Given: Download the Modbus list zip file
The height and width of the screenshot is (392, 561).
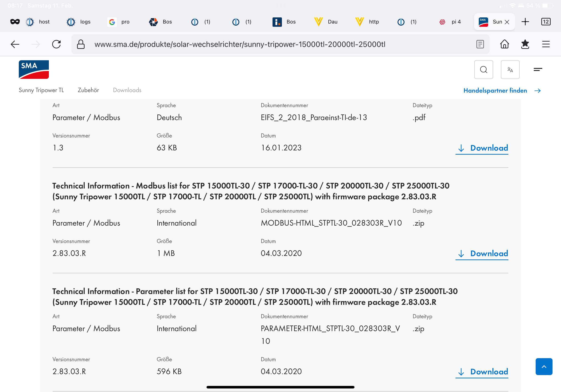Looking at the screenshot, I should (482, 253).
